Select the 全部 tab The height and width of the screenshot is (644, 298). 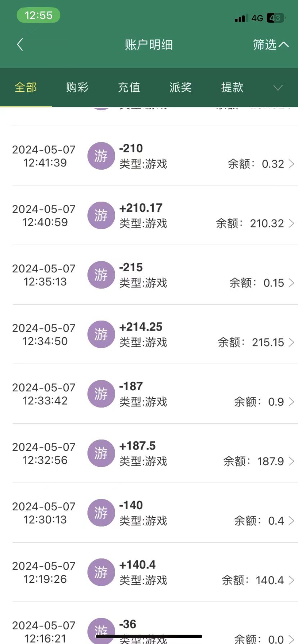pos(26,87)
